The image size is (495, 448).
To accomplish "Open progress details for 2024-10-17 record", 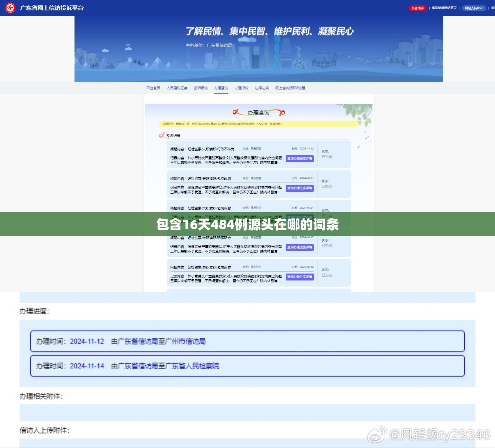I will (x=300, y=247).
